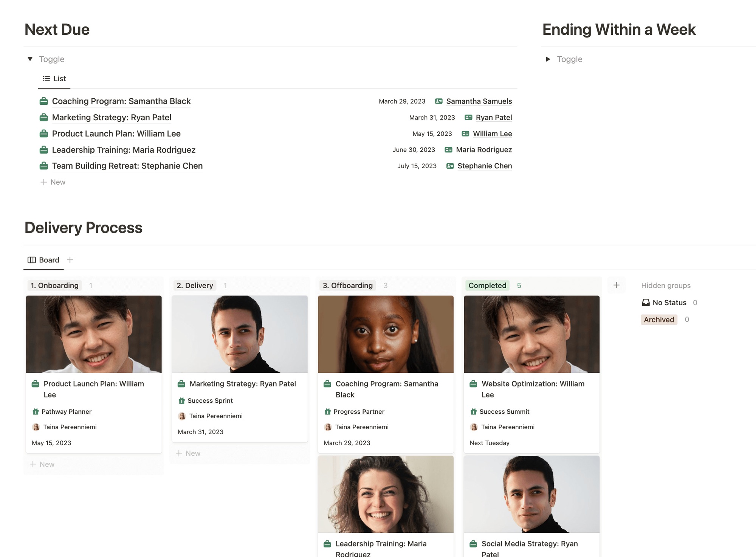
Task: Click the gift icon on Success Sprint
Action: click(181, 400)
